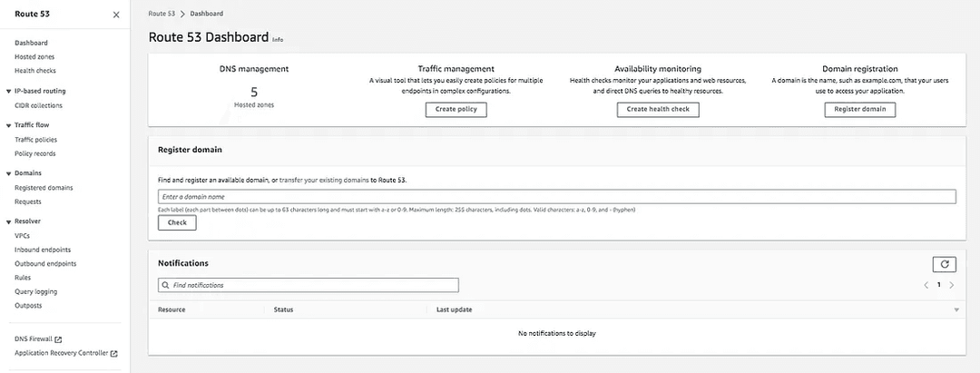This screenshot has width=980, height=373.
Task: Sort by the Last update column arrow
Action: pos(956,309)
